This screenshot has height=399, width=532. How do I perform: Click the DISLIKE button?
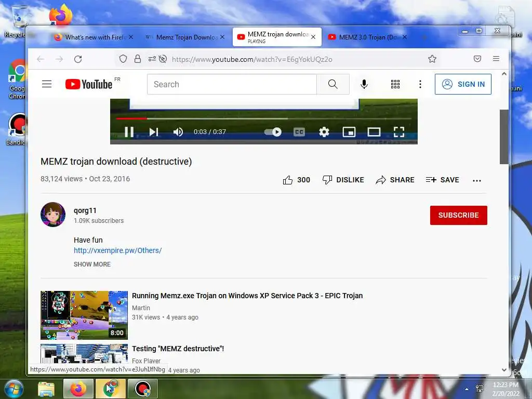343,180
